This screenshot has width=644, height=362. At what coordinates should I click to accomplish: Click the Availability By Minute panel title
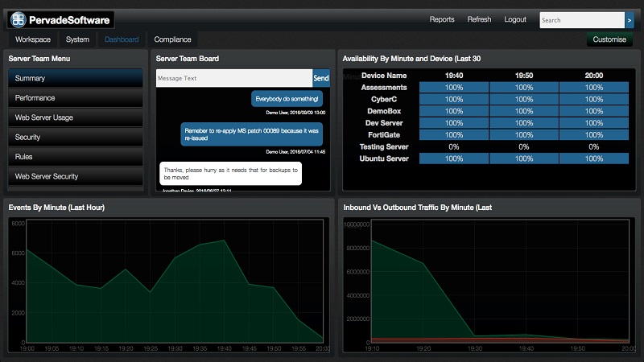[x=411, y=59]
